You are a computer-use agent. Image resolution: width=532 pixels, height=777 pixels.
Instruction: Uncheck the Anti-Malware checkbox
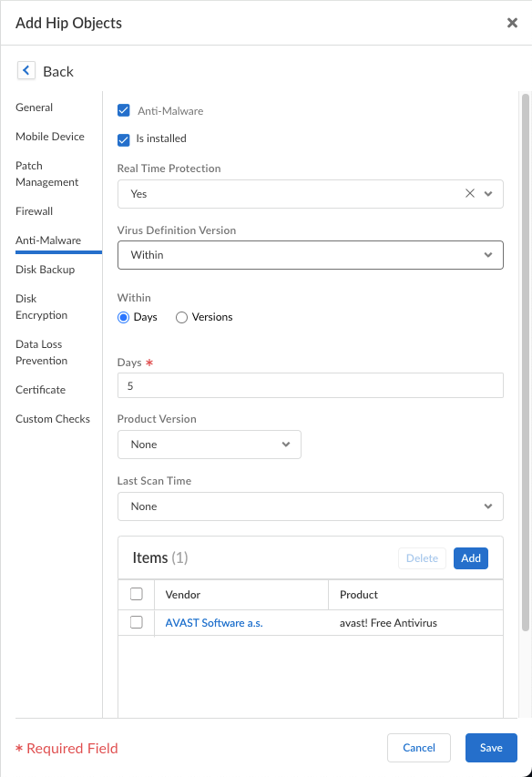point(123,110)
